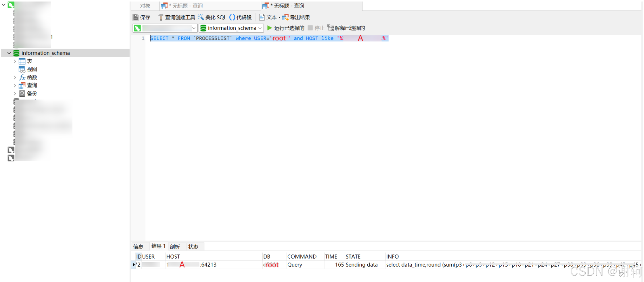Open the connection selector dropdown

click(194, 28)
